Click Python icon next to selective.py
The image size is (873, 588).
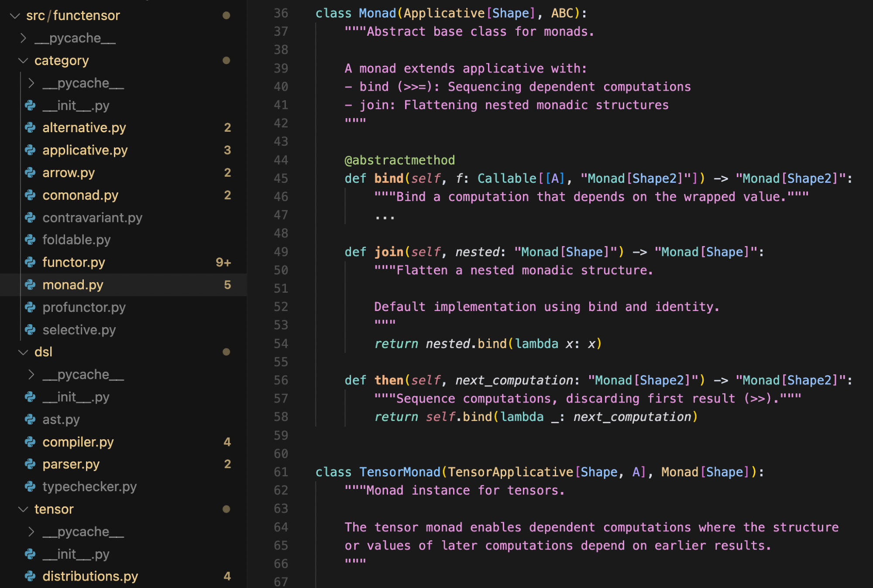pyautogui.click(x=30, y=330)
